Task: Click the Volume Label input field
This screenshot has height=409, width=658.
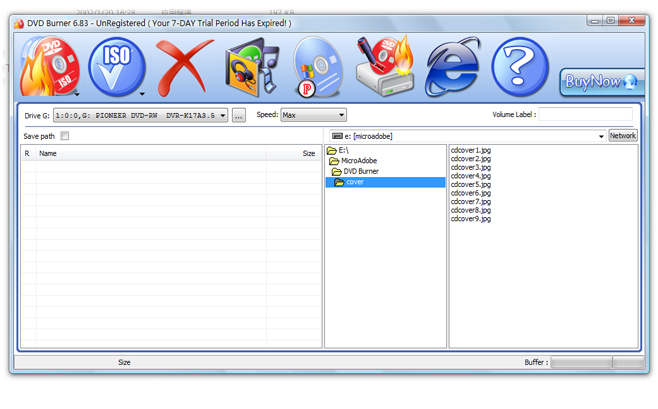Action: point(585,114)
